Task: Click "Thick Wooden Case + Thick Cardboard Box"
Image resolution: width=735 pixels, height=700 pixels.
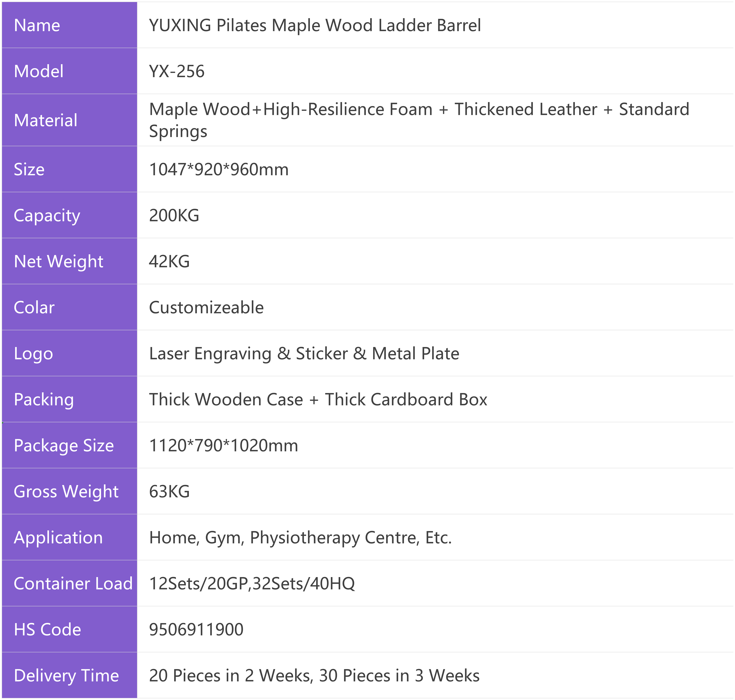Action: point(318,399)
